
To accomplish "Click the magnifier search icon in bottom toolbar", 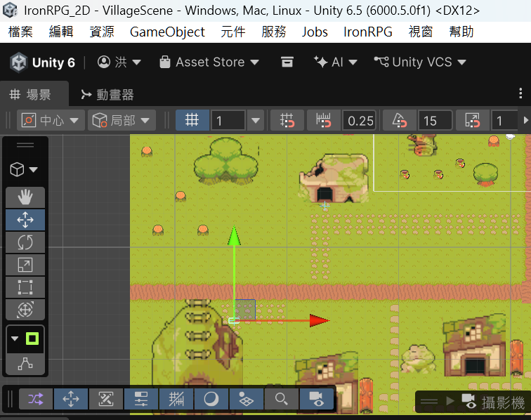I will pyautogui.click(x=282, y=399).
